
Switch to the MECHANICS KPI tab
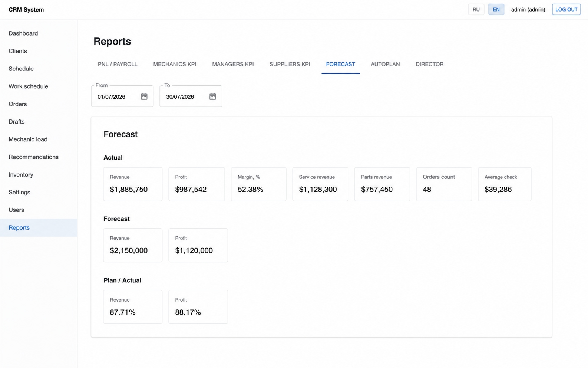(175, 64)
